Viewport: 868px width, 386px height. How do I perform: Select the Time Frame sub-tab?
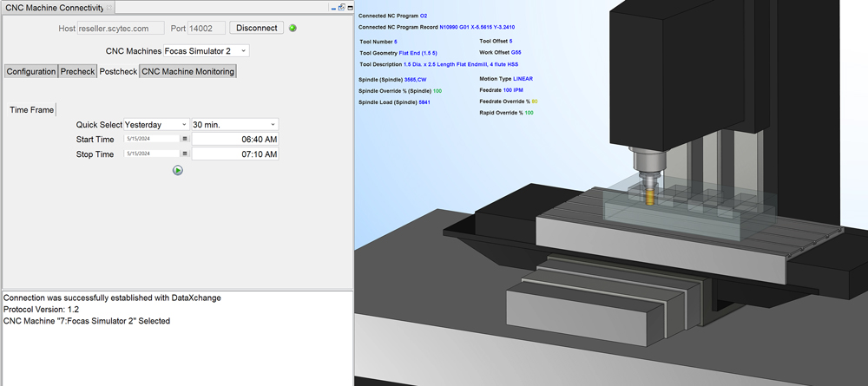tap(31, 110)
